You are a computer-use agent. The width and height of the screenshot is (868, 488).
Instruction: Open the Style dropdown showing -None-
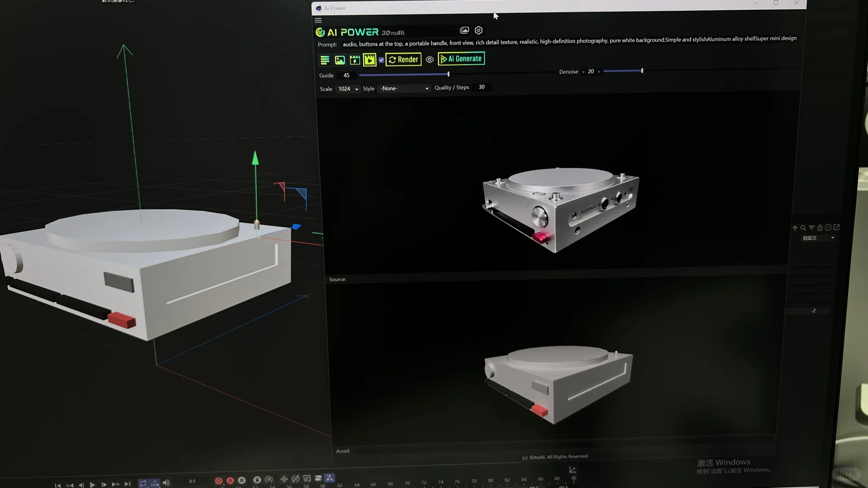click(x=404, y=89)
